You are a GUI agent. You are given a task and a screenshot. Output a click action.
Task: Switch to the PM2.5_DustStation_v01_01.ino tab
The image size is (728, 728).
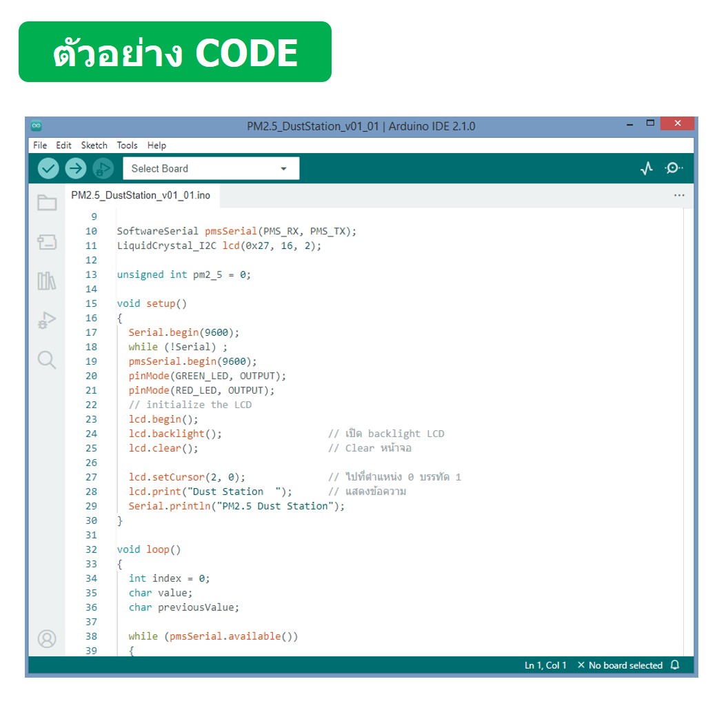click(141, 195)
